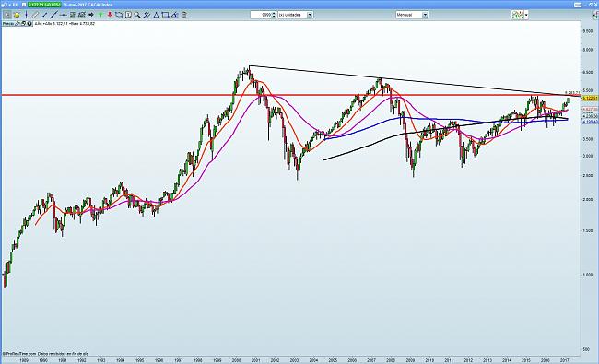Screen dimensions: 599x364
Task: Open the Precio price settings label
Action: point(8,24)
